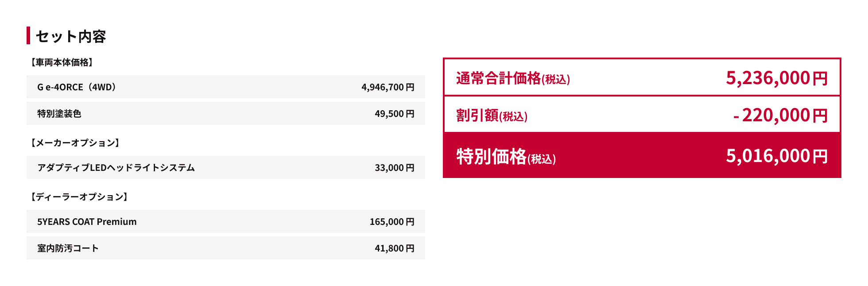
Task: Click the 5YEARS COAT Premium option name
Action: pos(87,222)
